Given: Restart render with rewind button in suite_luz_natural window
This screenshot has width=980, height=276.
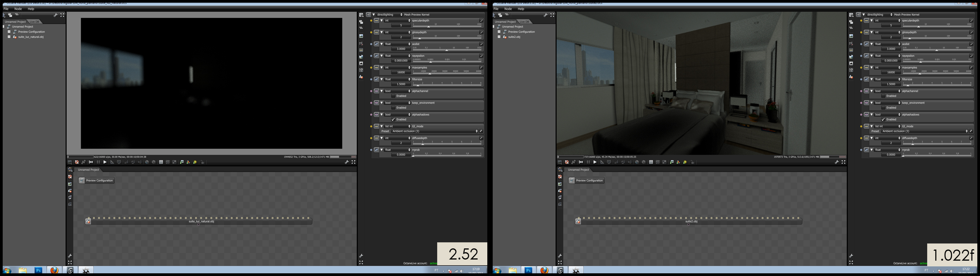Looking at the screenshot, I should click(x=91, y=162).
